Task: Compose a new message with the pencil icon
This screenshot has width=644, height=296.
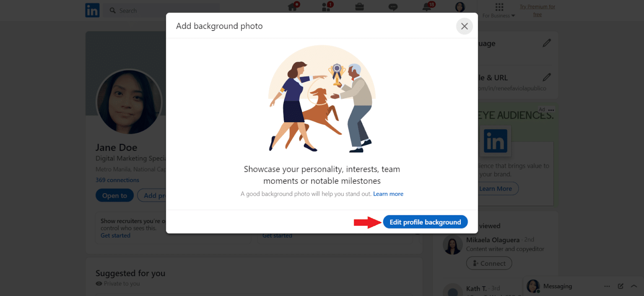Action: pyautogui.click(x=620, y=286)
